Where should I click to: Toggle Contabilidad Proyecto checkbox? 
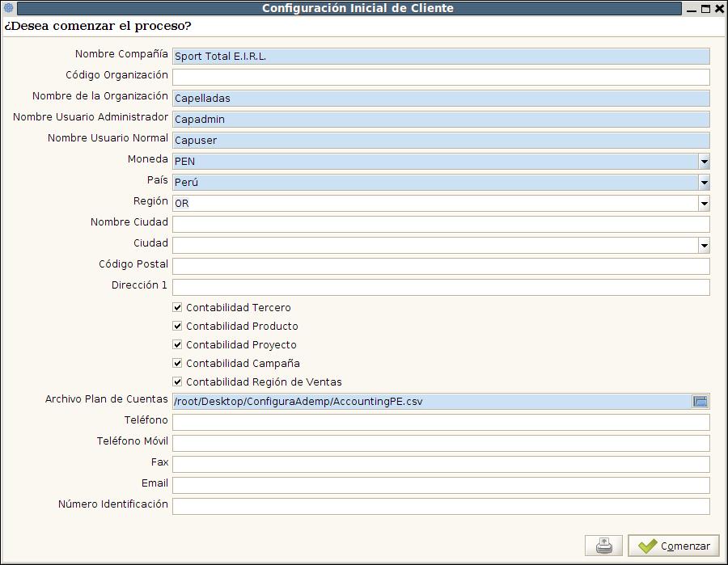[x=177, y=344]
